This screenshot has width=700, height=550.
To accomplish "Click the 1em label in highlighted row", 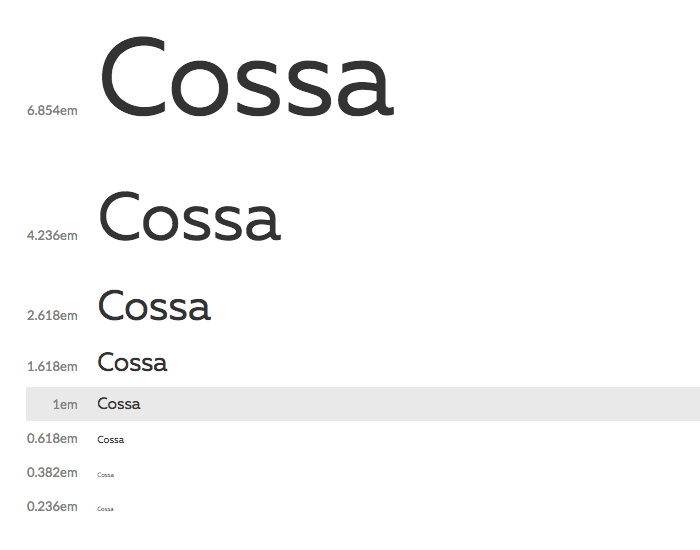I will tap(65, 404).
